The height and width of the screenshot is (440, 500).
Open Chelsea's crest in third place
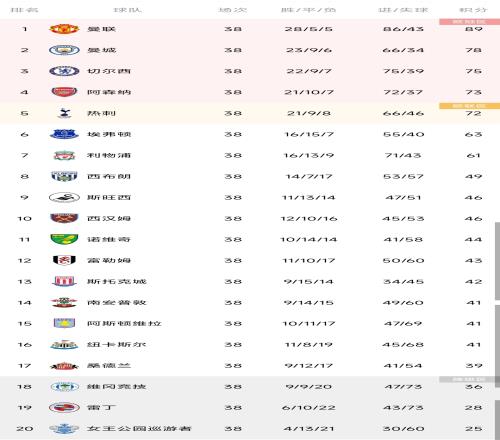point(64,71)
